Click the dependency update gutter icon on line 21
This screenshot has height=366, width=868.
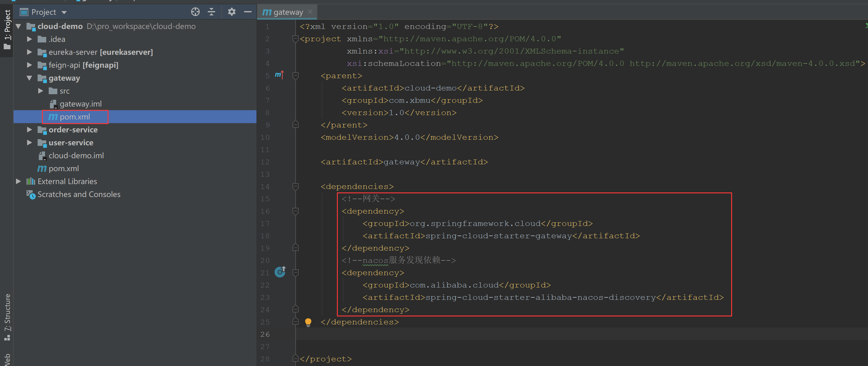(280, 272)
